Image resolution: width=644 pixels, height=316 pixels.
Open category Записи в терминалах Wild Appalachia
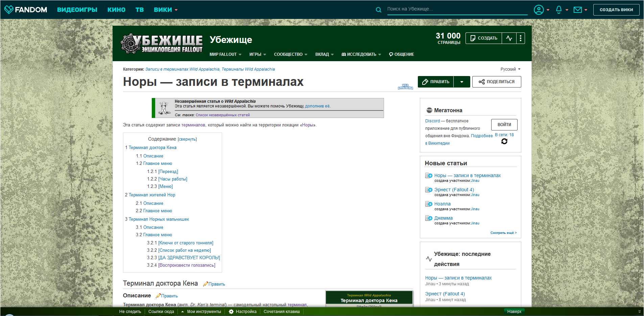click(x=182, y=69)
